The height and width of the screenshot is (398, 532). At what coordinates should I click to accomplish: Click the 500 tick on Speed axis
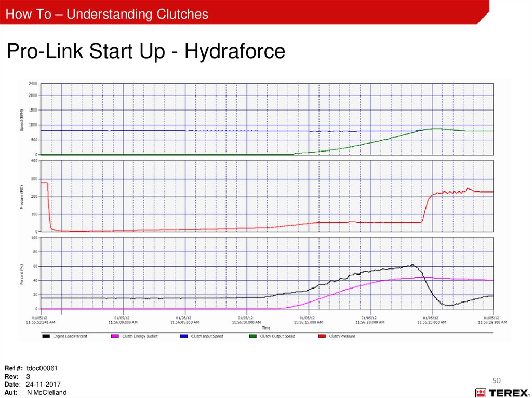(x=34, y=140)
